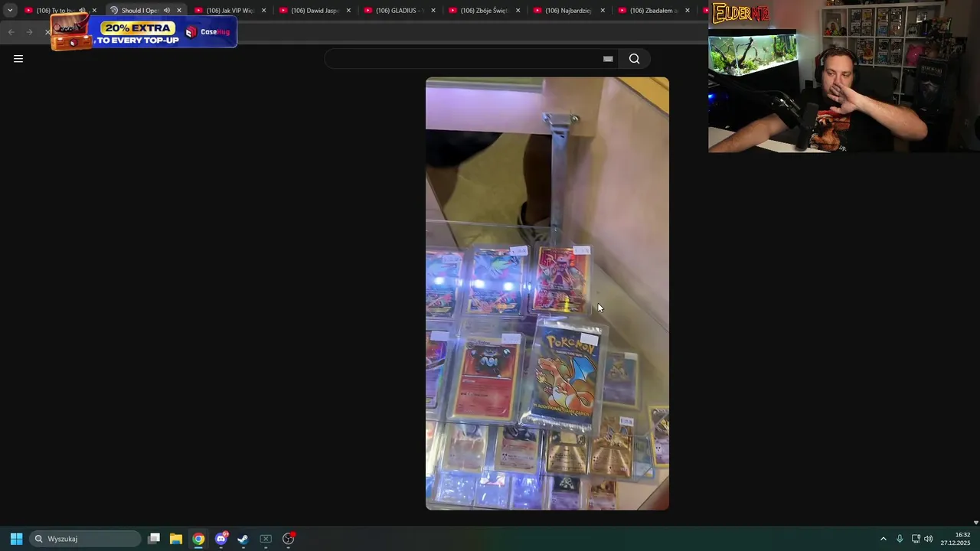Switch to the "Najbardziej" tab
The image size is (980, 551).
pyautogui.click(x=568, y=11)
